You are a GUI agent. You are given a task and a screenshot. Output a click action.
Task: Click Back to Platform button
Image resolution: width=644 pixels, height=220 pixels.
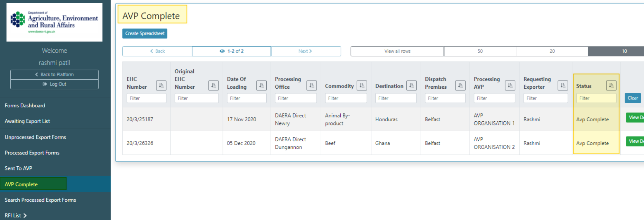pos(54,74)
